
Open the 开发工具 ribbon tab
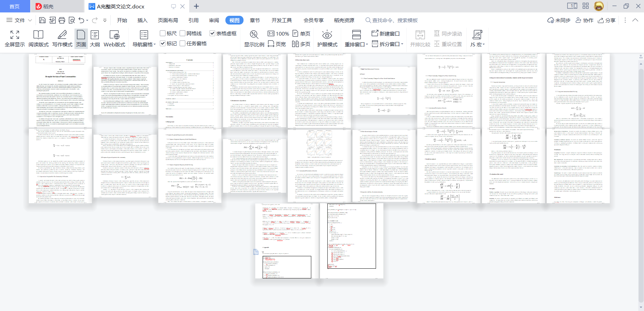pyautogui.click(x=282, y=20)
